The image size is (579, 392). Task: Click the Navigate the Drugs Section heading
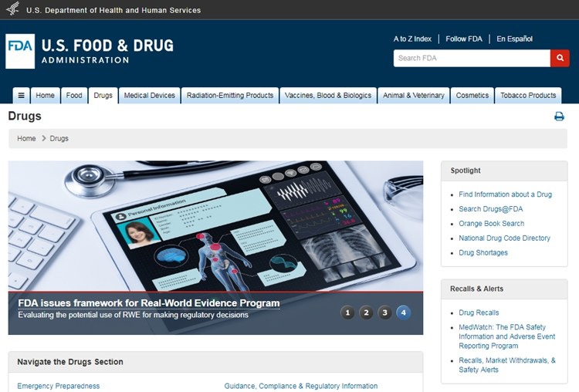pos(70,362)
